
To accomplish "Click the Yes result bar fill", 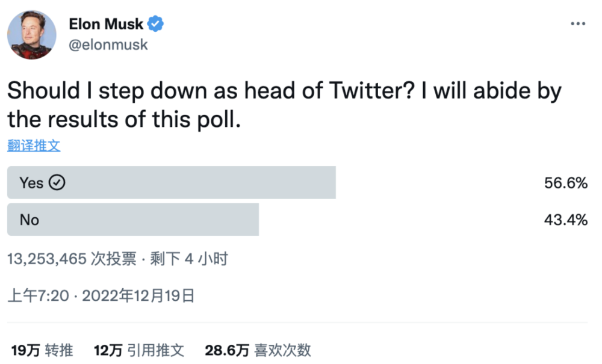I will pyautogui.click(x=172, y=182).
